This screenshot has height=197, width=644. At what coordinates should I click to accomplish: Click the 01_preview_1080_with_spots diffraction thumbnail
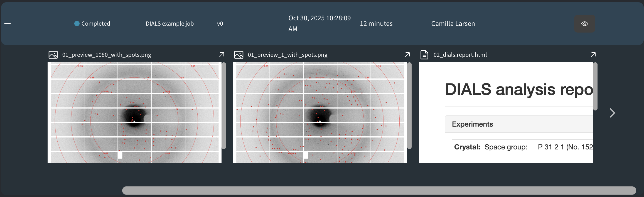coord(134,113)
